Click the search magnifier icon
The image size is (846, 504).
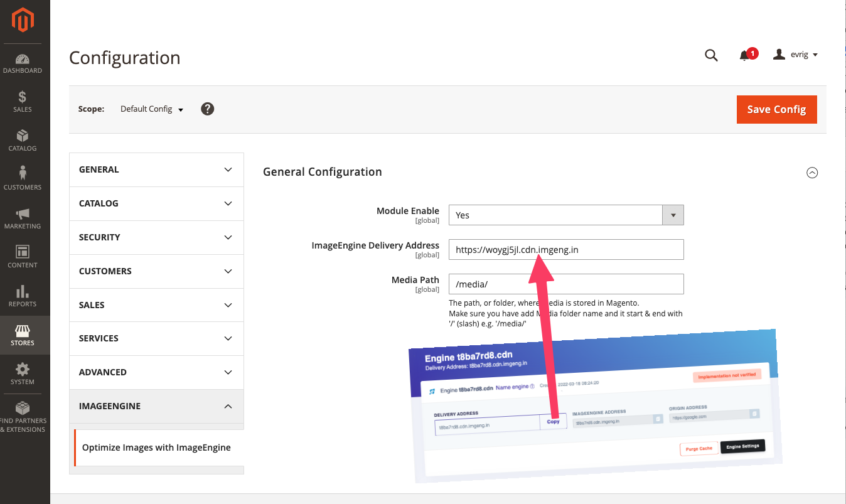[711, 55]
